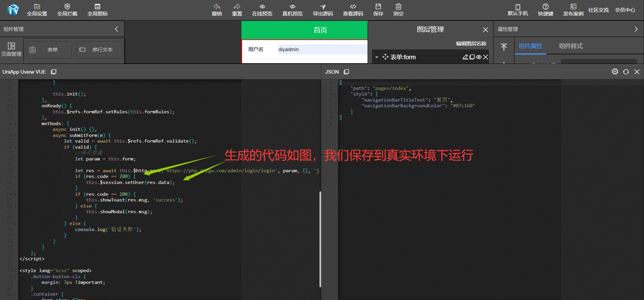The image size is (644, 300).
Task: Click the 用户名 input field with diyadmin
Action: 323,49
